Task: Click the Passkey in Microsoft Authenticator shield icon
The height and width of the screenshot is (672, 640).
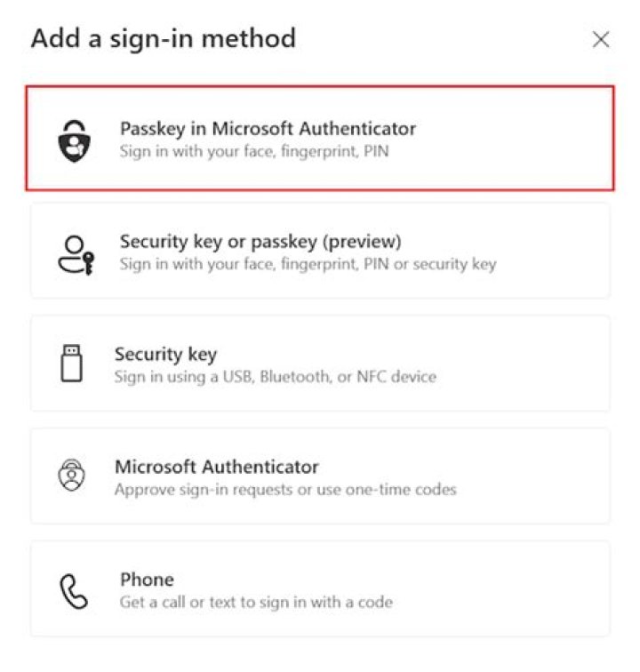Action: click(x=74, y=140)
